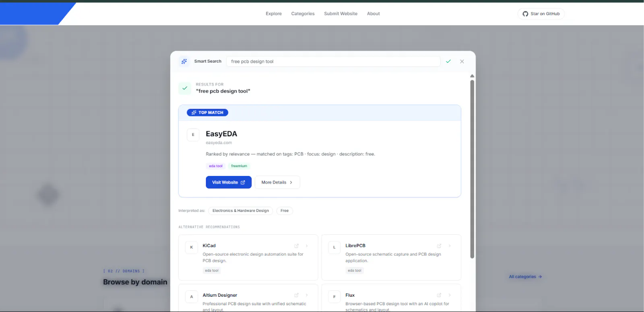This screenshot has height=312, width=644.
Task: Open the Categories menu item
Action: click(x=303, y=14)
